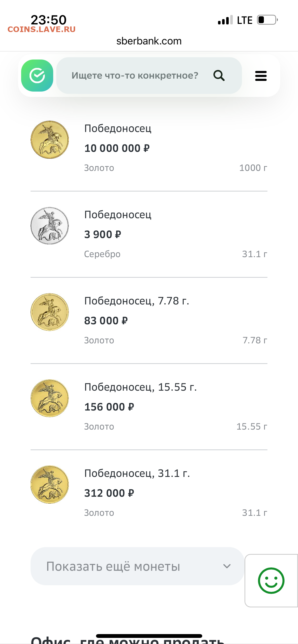Expand the "Показать ещё монеты" list
This screenshot has width=298, height=644.
coord(113,566)
